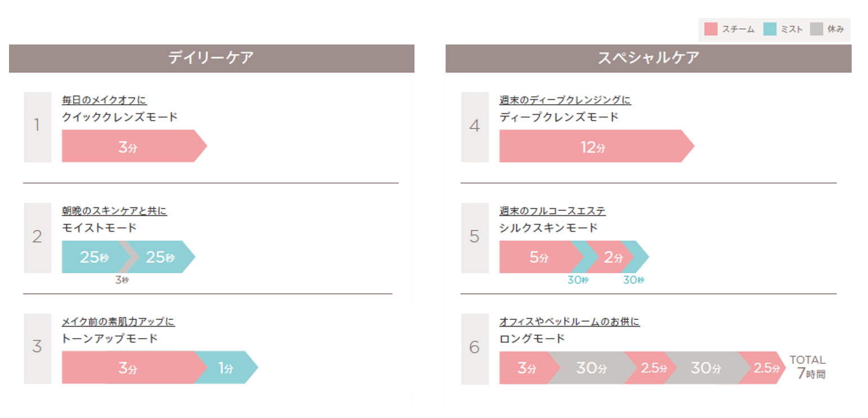Open the オフィスやベッドルームのお供に link
The width and height of the screenshot is (868, 418).
(x=569, y=322)
